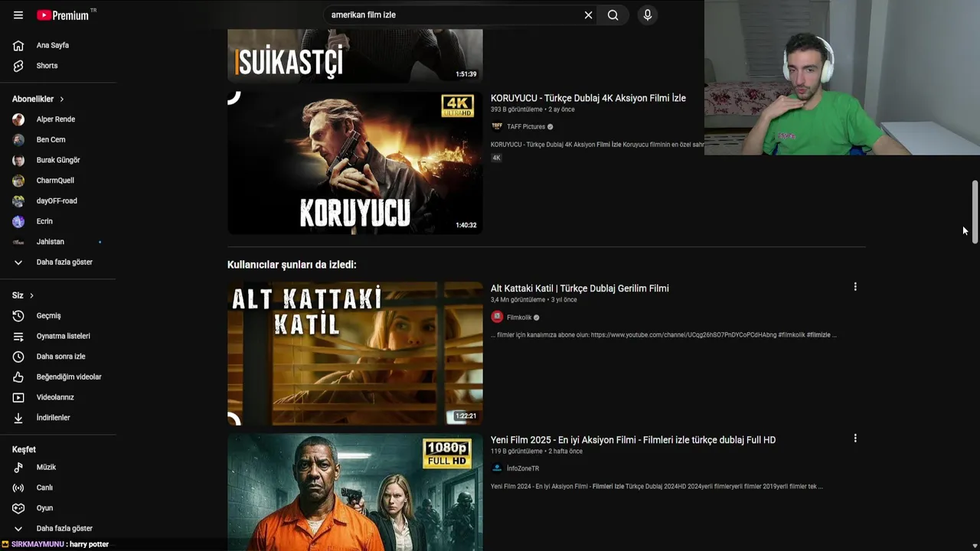The height and width of the screenshot is (551, 980).
Task: Open Burak Güngör channel
Action: (x=58, y=160)
